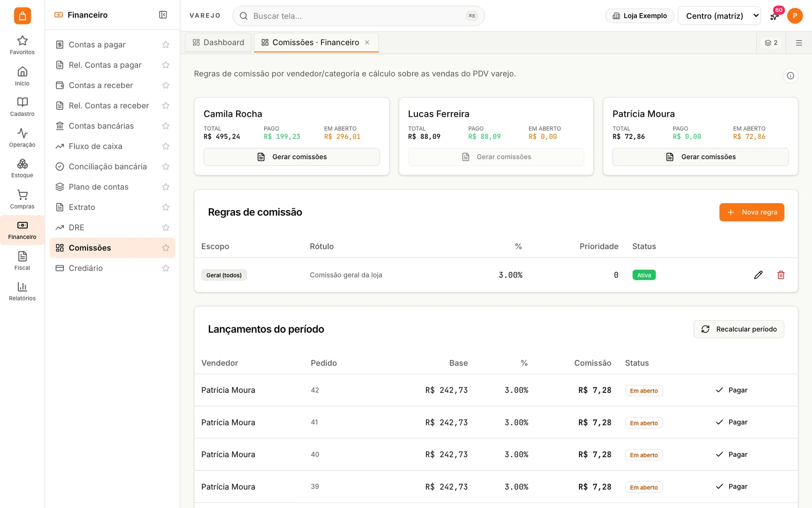Image resolution: width=812 pixels, height=508 pixels.
Task: Click the Geral (todos) scope tag
Action: [224, 275]
